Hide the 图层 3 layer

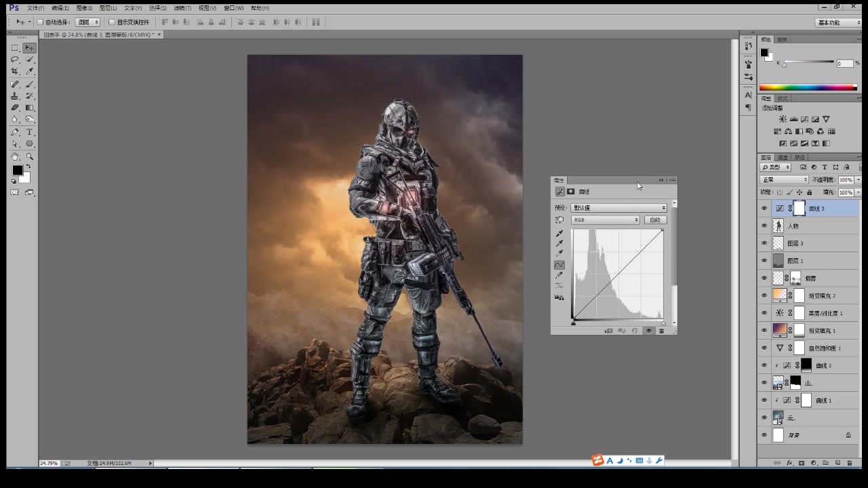(x=764, y=243)
